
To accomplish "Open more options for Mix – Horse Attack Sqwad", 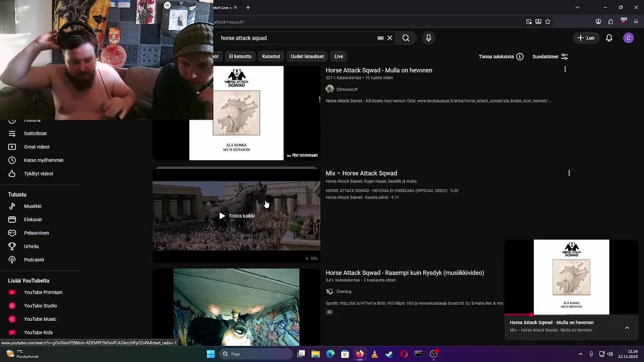I will click(x=569, y=173).
